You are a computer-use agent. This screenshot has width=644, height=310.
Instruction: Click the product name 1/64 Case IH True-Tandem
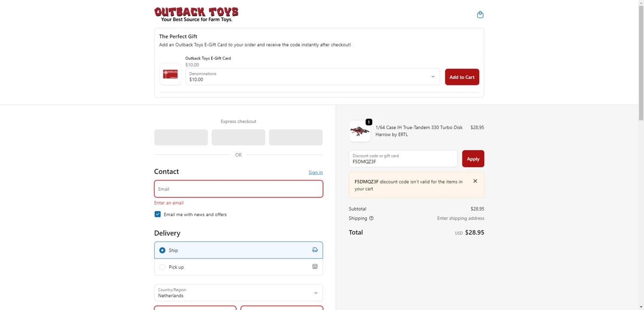pos(419,131)
